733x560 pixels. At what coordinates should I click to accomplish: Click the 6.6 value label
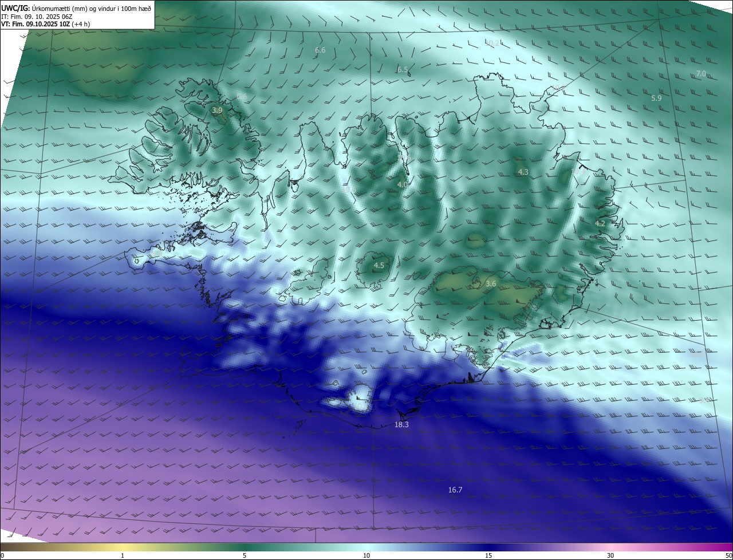point(320,50)
